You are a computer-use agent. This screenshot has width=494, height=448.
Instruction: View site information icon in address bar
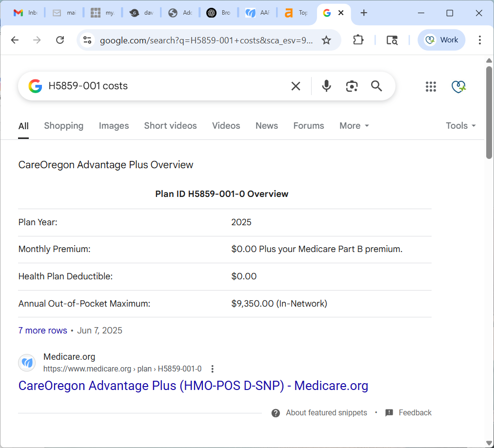(87, 40)
